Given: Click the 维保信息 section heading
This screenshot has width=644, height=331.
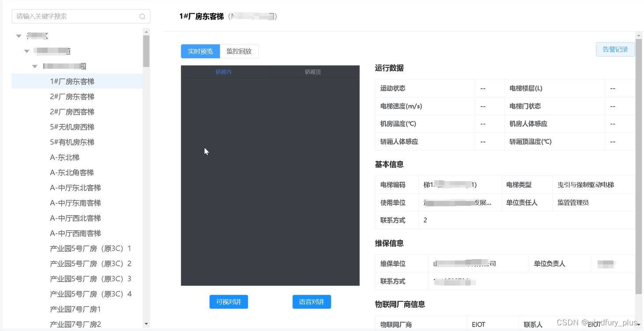Looking at the screenshot, I should tap(389, 243).
